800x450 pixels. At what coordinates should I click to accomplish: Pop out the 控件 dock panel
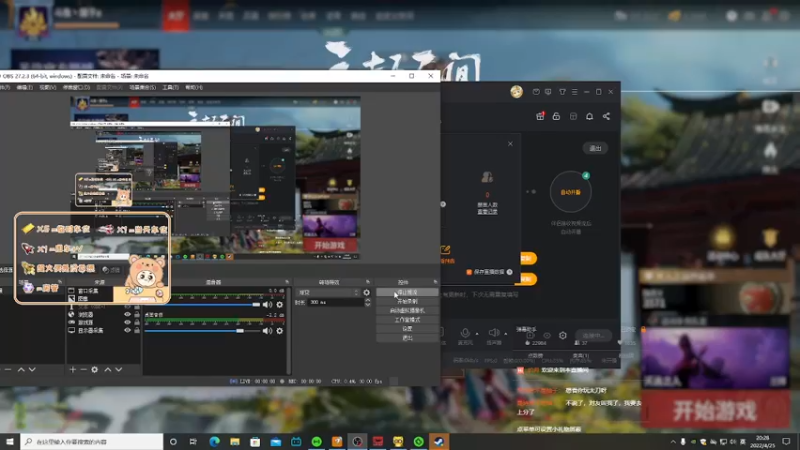435,282
